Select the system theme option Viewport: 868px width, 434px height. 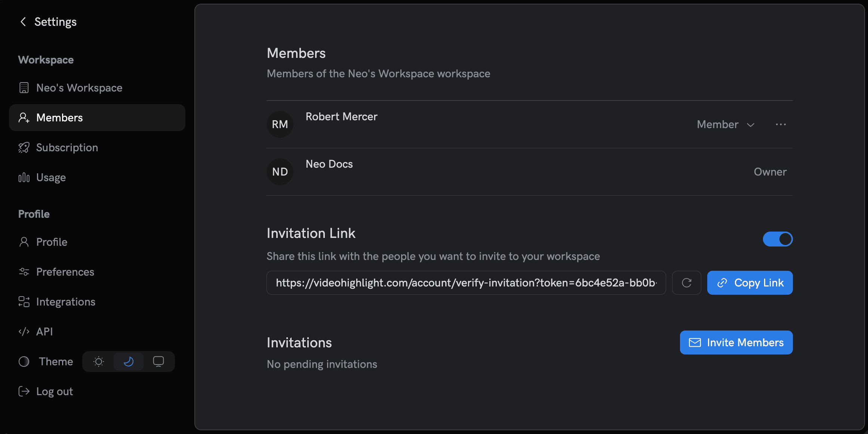pos(158,361)
